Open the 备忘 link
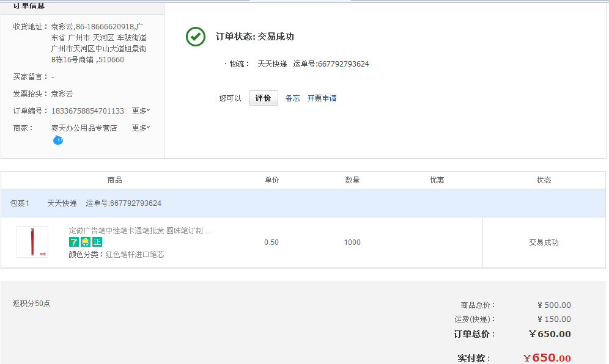Viewport: 609px width, 364px height. tap(292, 98)
